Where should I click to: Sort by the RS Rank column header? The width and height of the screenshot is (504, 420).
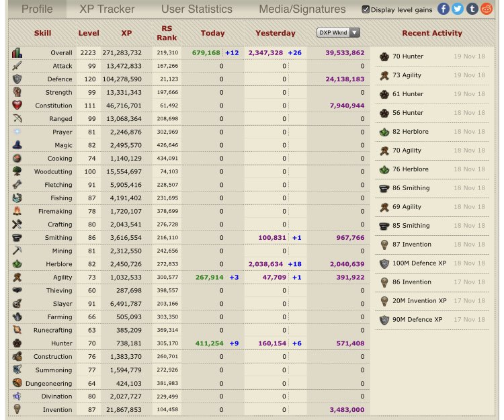(x=167, y=33)
